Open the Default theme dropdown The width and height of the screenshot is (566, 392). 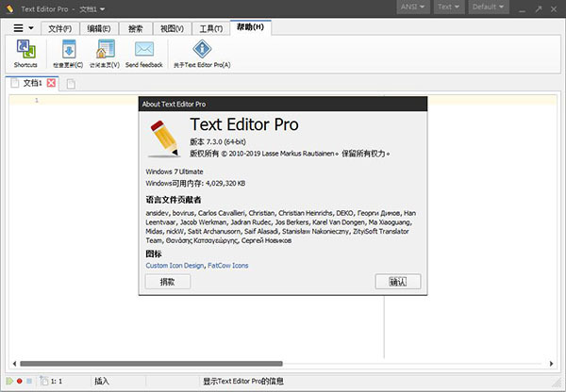pos(489,7)
